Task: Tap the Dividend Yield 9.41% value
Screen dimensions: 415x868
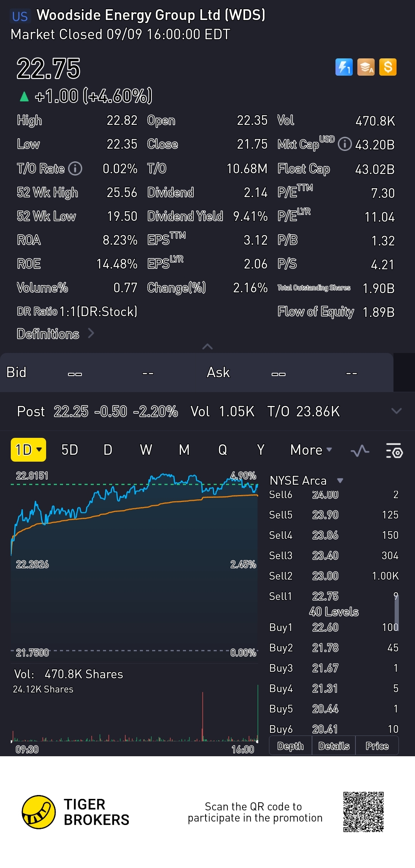Action: [250, 216]
